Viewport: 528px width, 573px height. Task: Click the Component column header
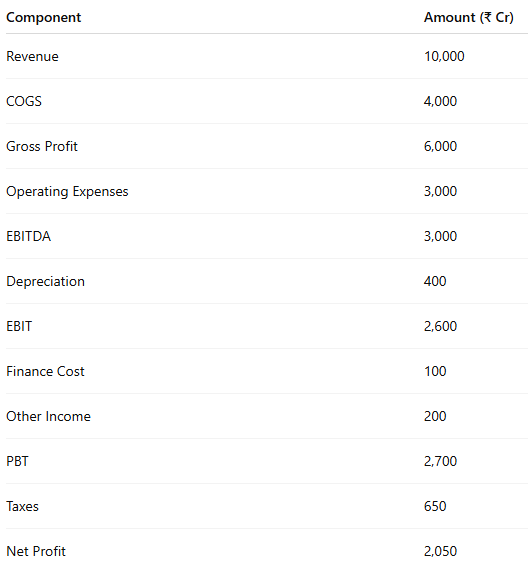[43, 18]
